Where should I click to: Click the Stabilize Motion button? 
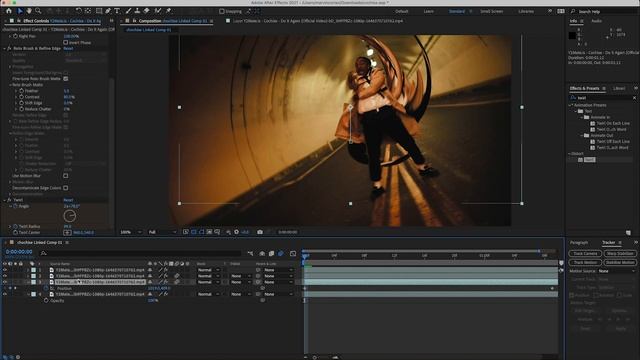(620, 263)
